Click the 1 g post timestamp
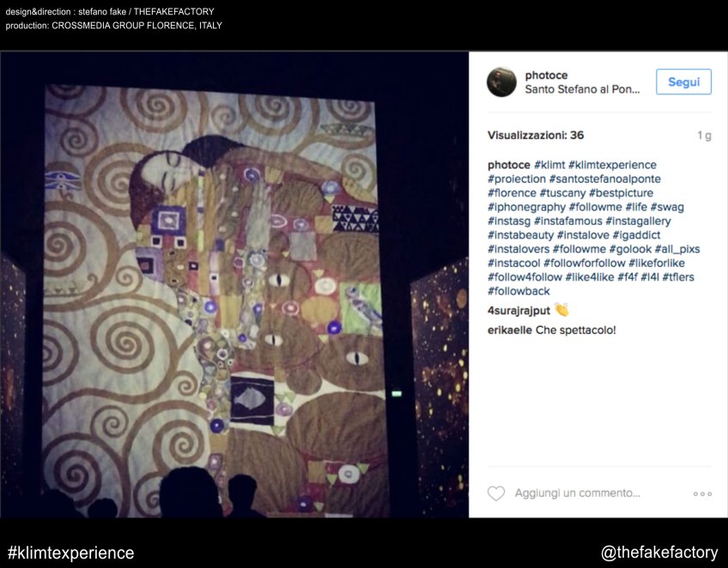728x568 pixels. [x=704, y=136]
